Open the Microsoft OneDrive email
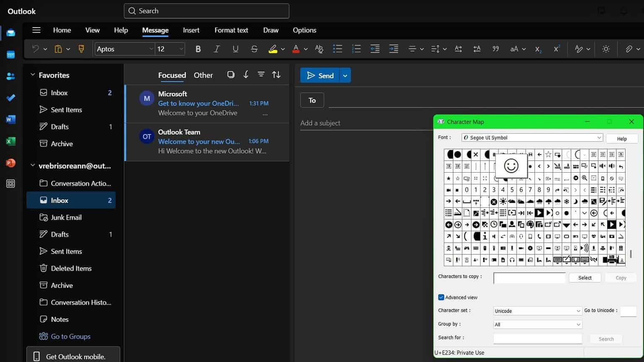Image resolution: width=644 pixels, height=362 pixels. (208, 103)
